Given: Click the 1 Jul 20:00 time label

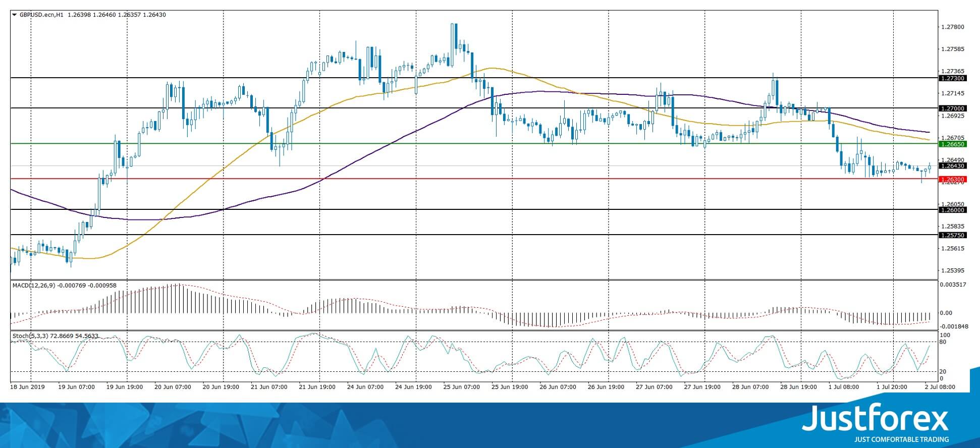Looking at the screenshot, I should pyautogui.click(x=893, y=387).
